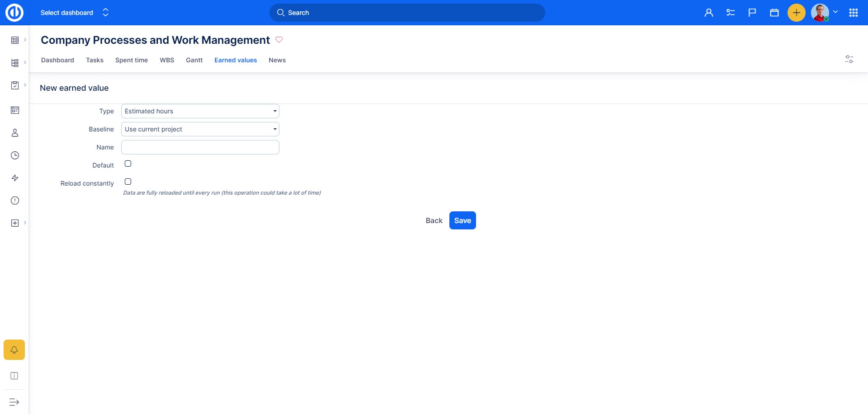Open the Type dropdown showing Estimated hours

200,111
